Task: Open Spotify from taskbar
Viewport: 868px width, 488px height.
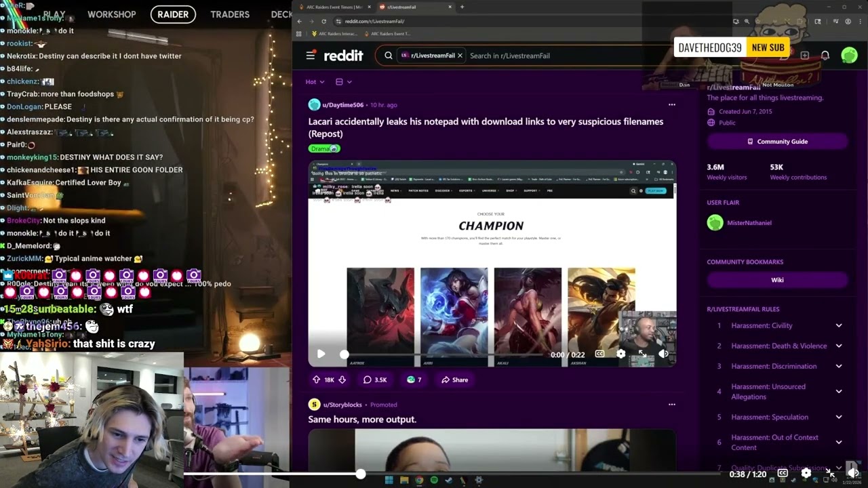Action: [434, 481]
